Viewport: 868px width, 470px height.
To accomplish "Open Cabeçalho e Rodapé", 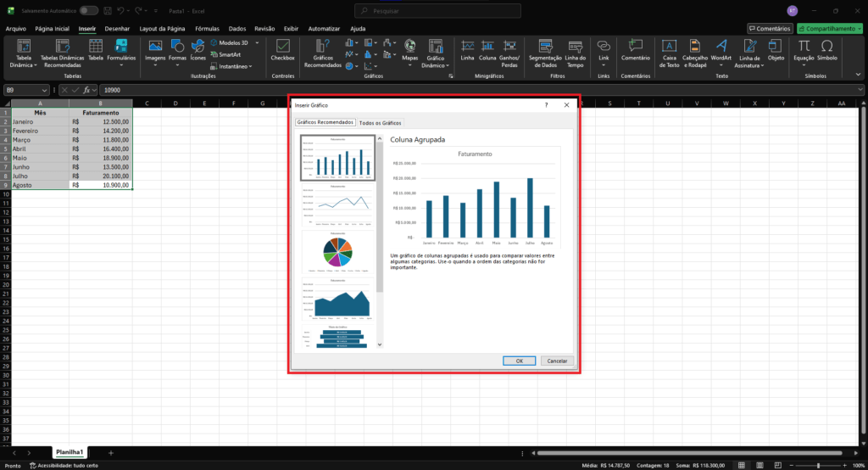I will click(695, 53).
